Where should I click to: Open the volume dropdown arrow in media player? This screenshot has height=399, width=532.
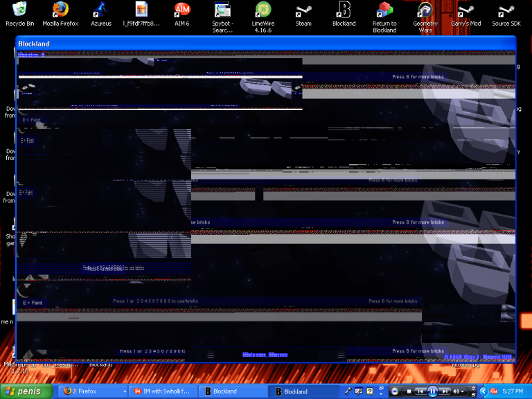463,391
